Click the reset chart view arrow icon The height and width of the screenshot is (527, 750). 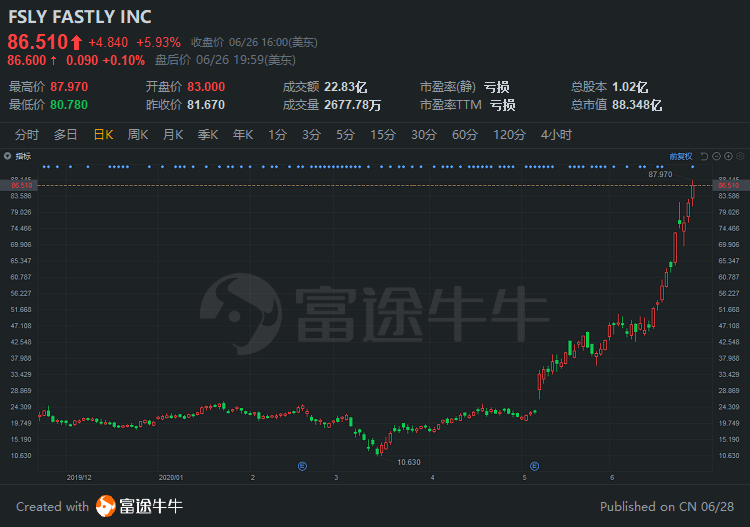pos(704,156)
